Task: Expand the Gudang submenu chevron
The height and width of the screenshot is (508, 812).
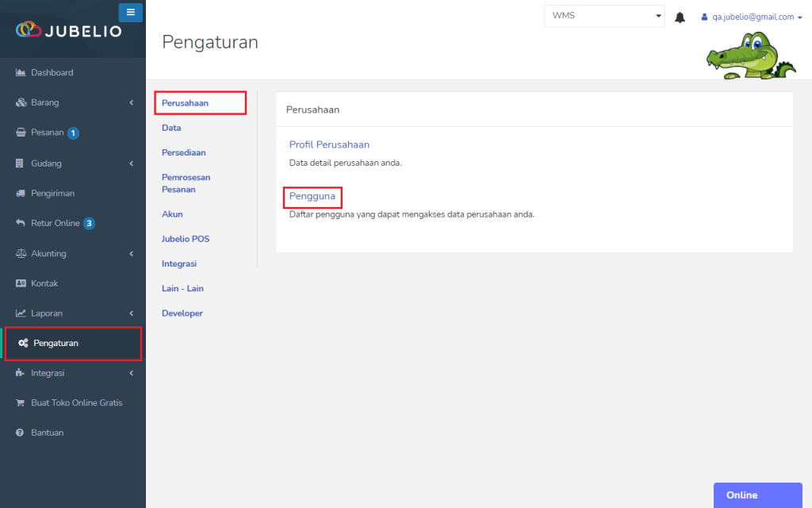Action: [132, 164]
